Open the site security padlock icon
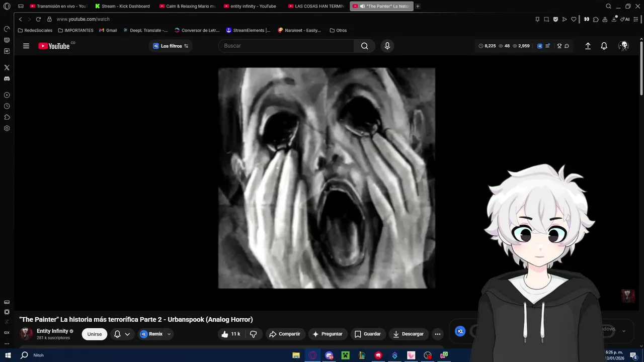This screenshot has height=362, width=644. click(x=49, y=19)
